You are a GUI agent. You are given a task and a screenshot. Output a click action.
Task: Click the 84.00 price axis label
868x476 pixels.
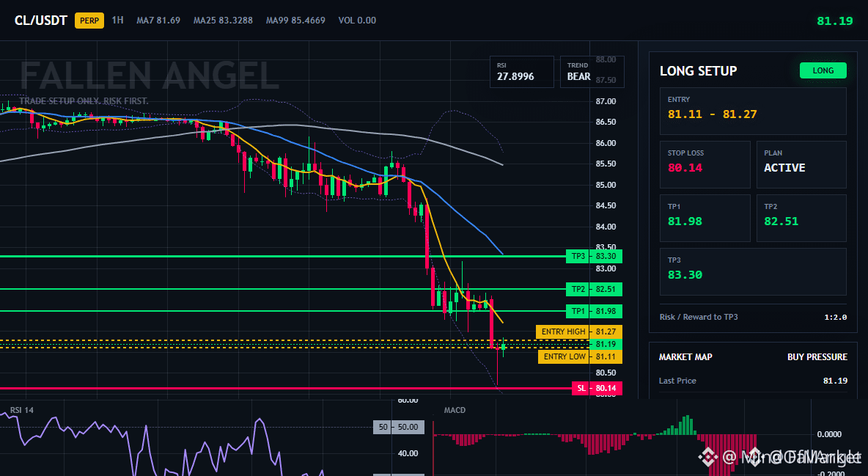(606, 227)
